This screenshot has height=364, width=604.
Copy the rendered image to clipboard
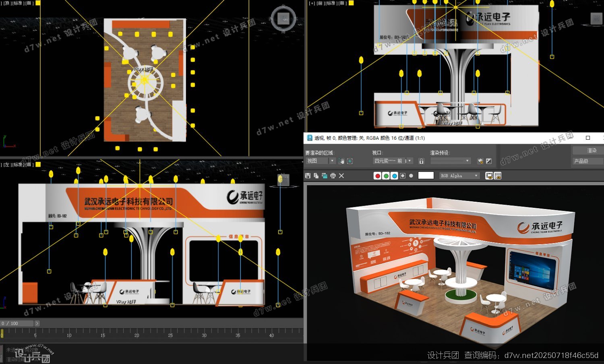click(x=316, y=176)
